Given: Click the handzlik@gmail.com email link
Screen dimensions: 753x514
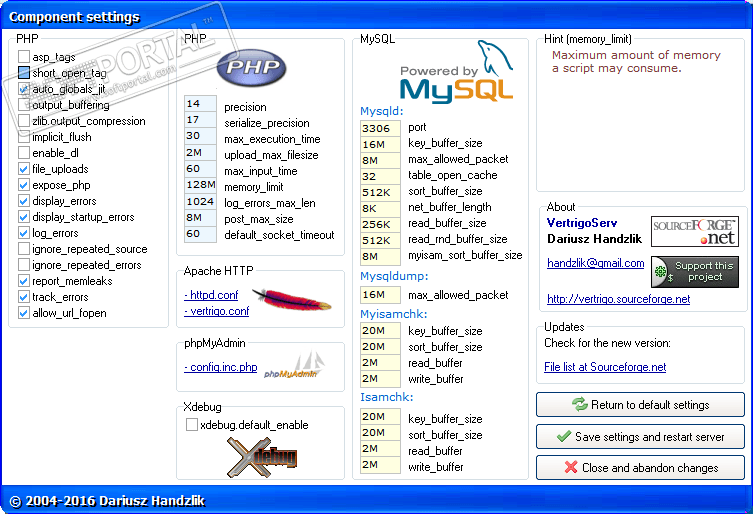Looking at the screenshot, I should coord(595,263).
